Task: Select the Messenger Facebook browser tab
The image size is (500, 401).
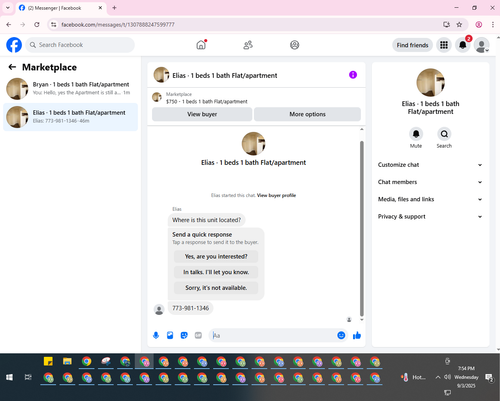Action: point(61,8)
